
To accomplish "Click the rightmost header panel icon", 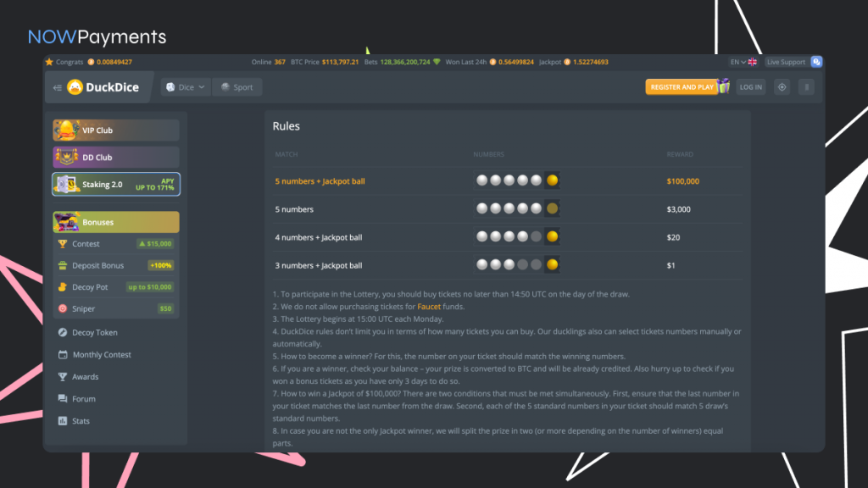I will [x=807, y=87].
